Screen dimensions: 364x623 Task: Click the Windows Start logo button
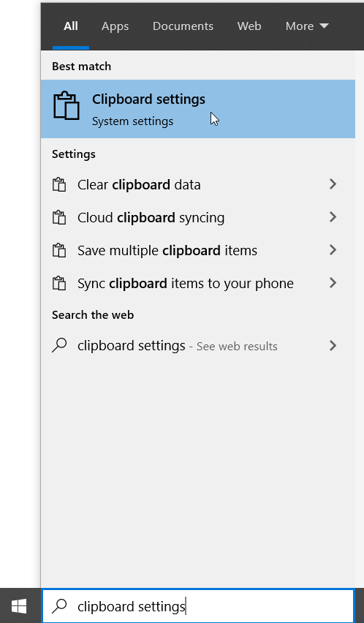point(19,606)
